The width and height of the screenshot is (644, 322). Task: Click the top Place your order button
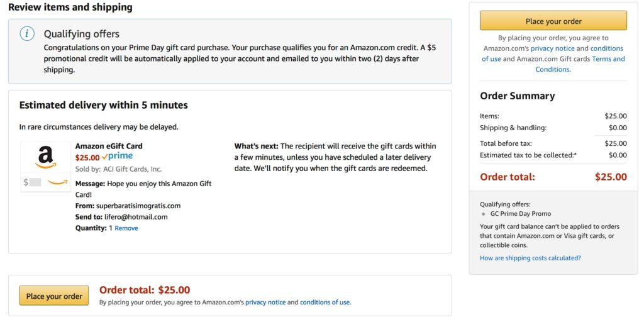click(x=553, y=21)
